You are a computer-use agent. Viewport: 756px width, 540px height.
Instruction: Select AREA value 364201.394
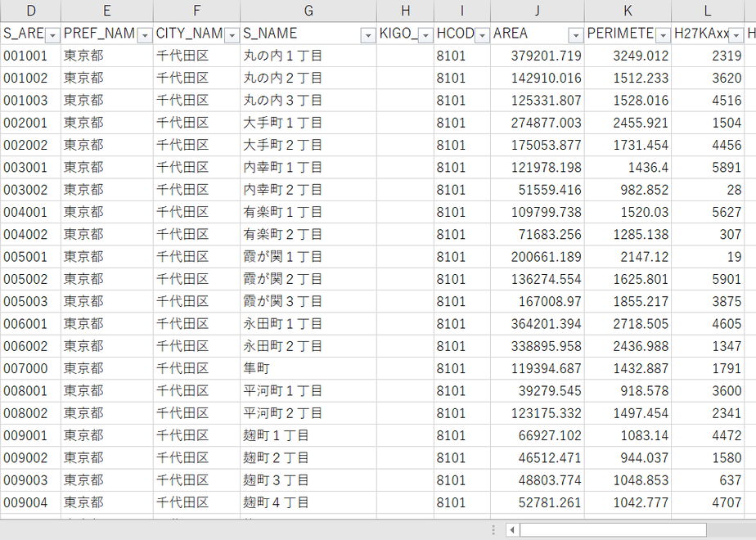[x=538, y=324]
